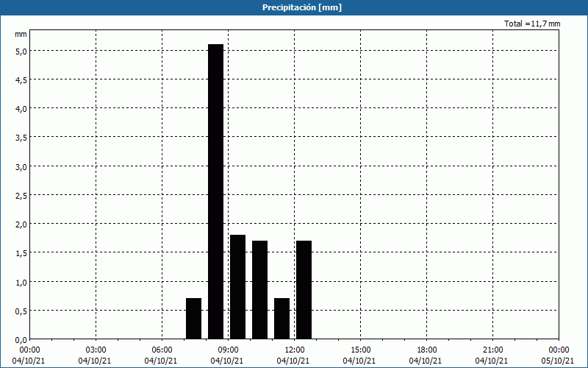Click the short bar just before 12:00
Viewport: 588px width, 368px height.
pyautogui.click(x=282, y=319)
